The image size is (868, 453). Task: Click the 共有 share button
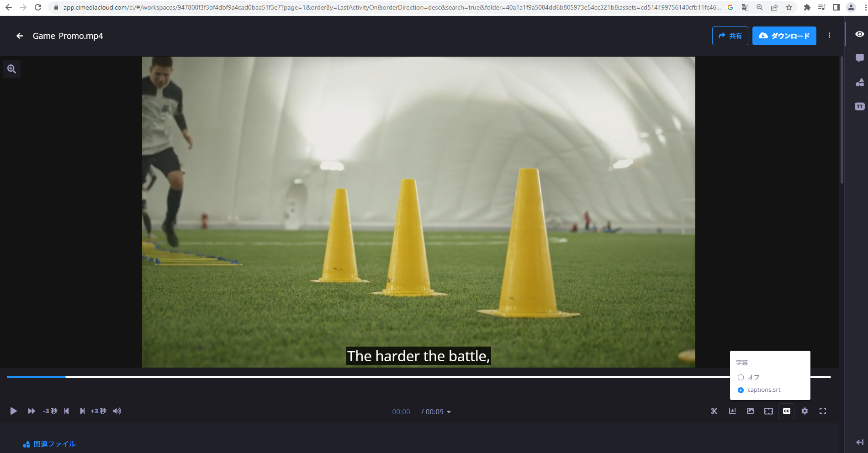tap(730, 36)
